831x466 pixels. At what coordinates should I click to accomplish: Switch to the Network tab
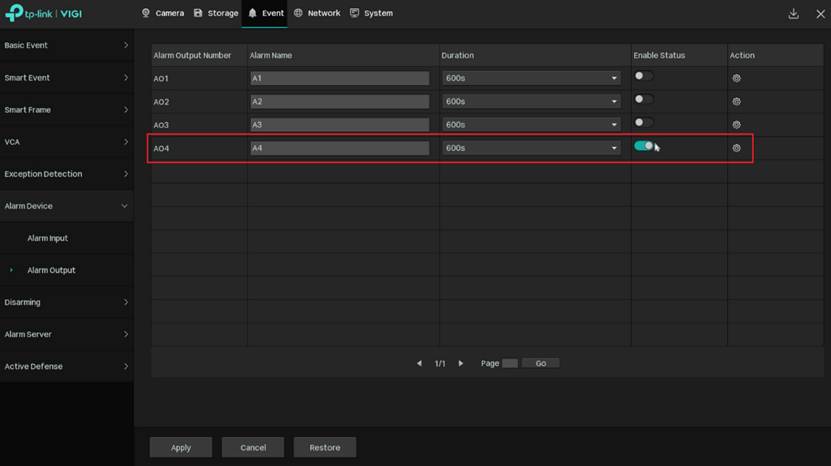click(317, 14)
